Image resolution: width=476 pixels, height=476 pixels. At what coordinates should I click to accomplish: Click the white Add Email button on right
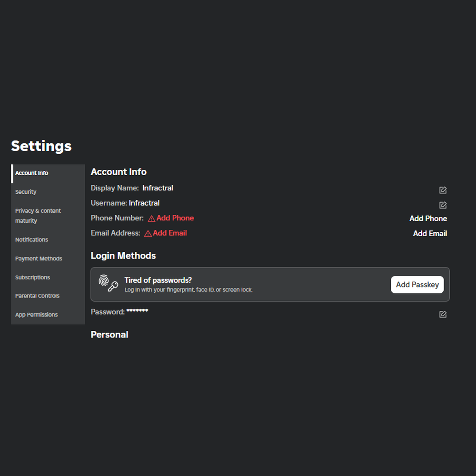[x=430, y=233]
